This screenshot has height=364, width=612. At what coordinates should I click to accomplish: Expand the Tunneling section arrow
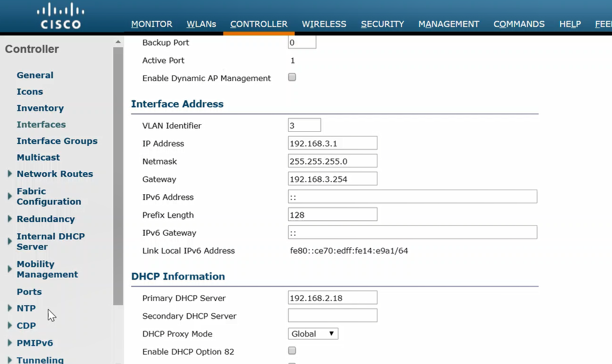click(x=10, y=360)
